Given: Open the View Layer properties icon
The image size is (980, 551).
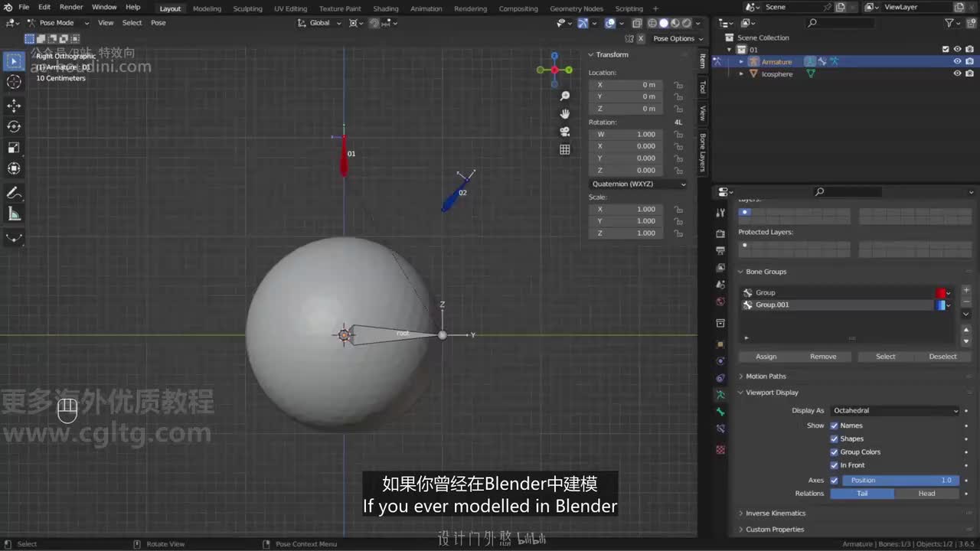Looking at the screenshot, I should 720,268.
